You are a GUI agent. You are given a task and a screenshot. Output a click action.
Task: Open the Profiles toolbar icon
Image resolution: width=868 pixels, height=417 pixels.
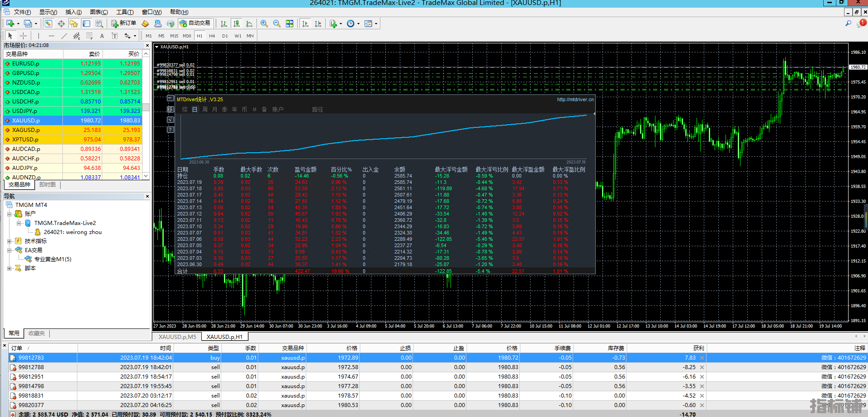click(x=28, y=23)
